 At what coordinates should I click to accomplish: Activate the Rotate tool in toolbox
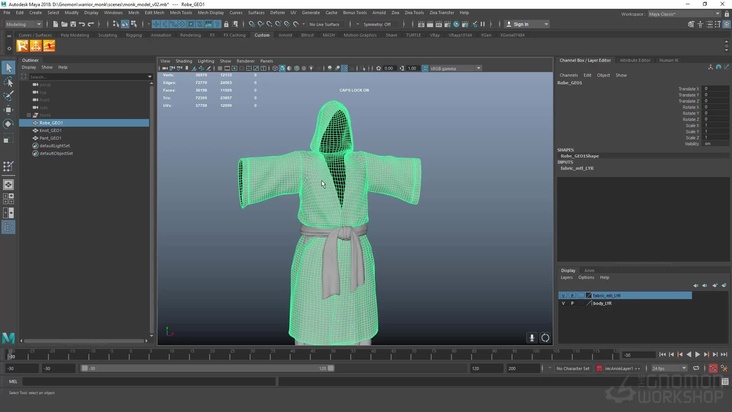click(8, 124)
